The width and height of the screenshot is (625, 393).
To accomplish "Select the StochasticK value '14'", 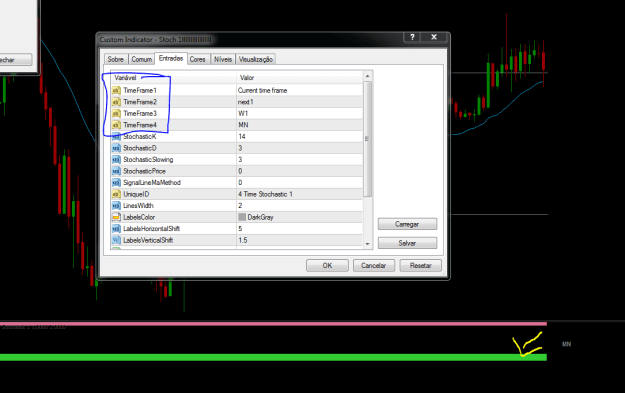I will [x=300, y=137].
